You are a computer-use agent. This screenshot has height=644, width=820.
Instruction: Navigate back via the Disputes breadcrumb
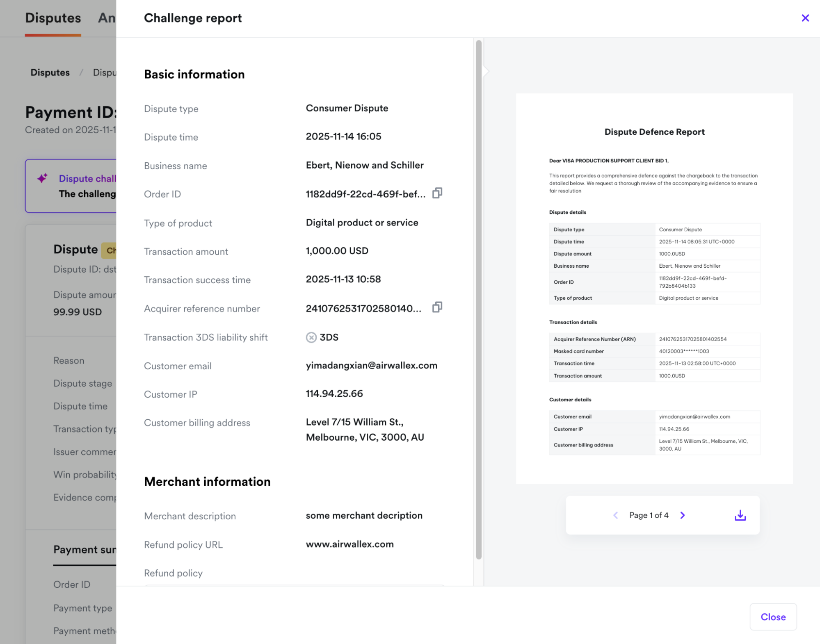click(x=50, y=73)
